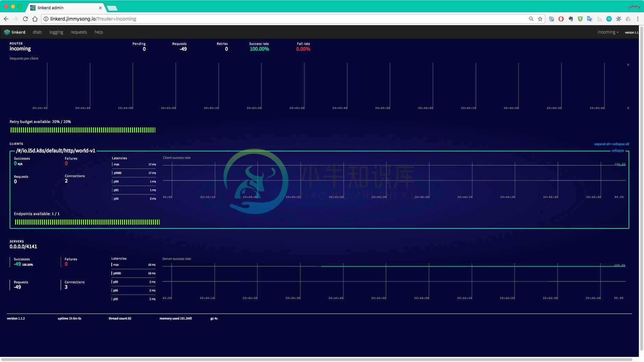This screenshot has height=362, width=644.
Task: Click the Retry budget available label
Action: [x=40, y=122]
